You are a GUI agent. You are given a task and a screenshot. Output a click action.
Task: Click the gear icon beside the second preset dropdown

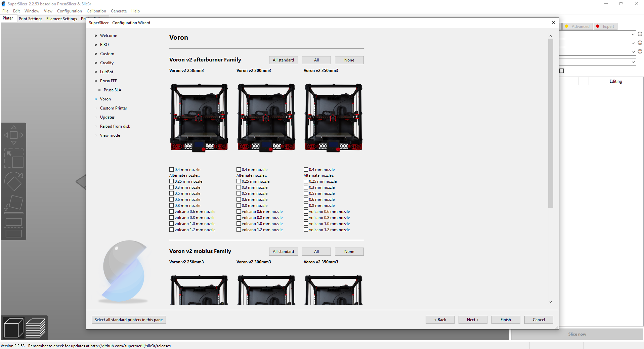[x=640, y=43]
